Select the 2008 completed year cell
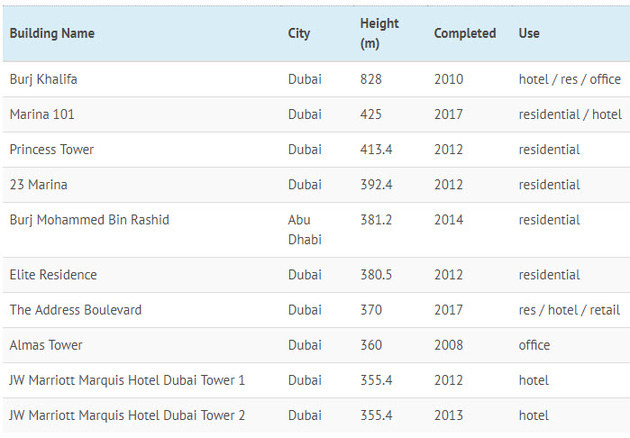 pos(449,344)
